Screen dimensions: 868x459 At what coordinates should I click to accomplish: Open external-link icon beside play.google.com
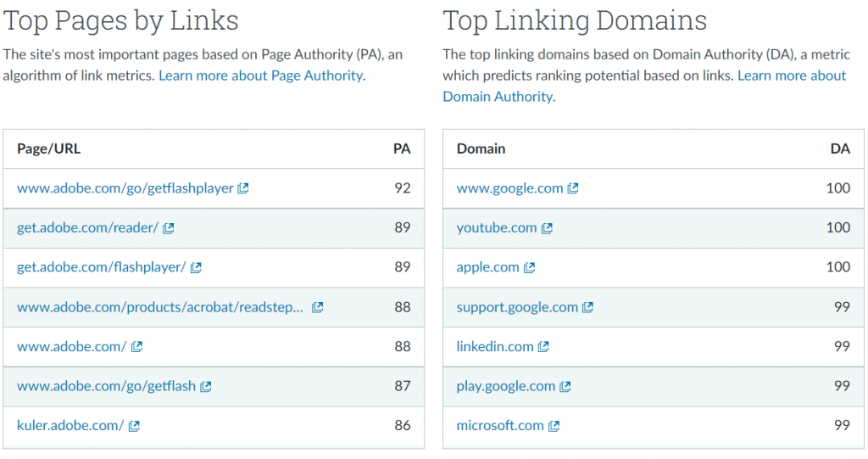[x=565, y=386]
